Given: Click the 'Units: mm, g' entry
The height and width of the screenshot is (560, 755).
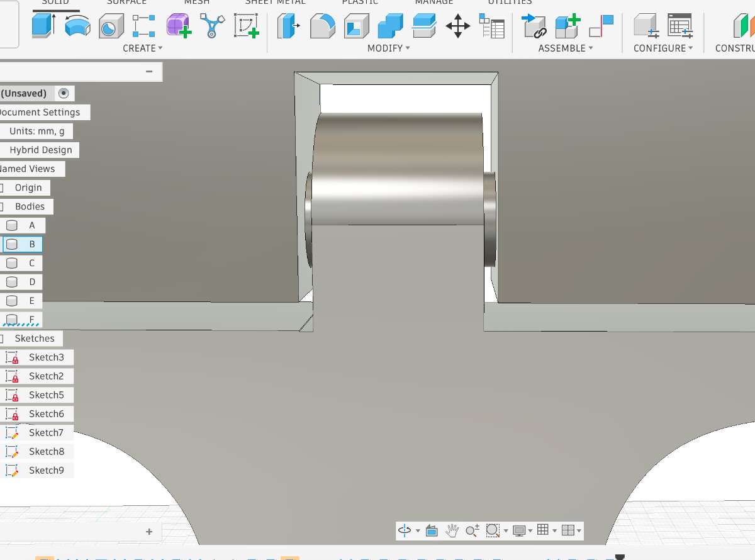Looking at the screenshot, I should [x=36, y=131].
